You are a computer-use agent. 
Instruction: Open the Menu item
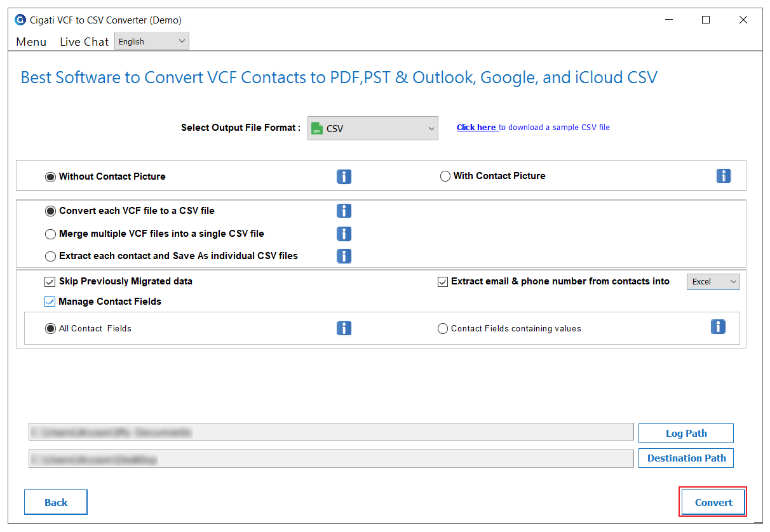click(31, 42)
